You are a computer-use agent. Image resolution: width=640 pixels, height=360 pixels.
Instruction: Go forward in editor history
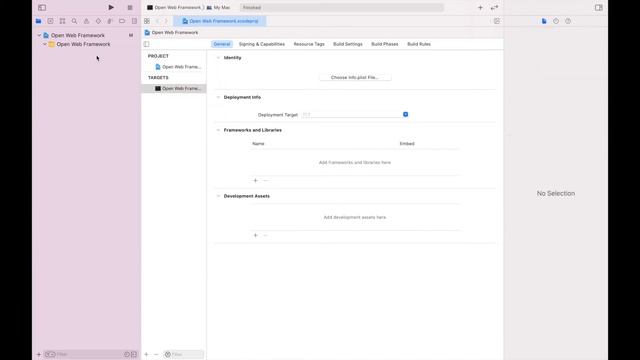[x=166, y=21]
